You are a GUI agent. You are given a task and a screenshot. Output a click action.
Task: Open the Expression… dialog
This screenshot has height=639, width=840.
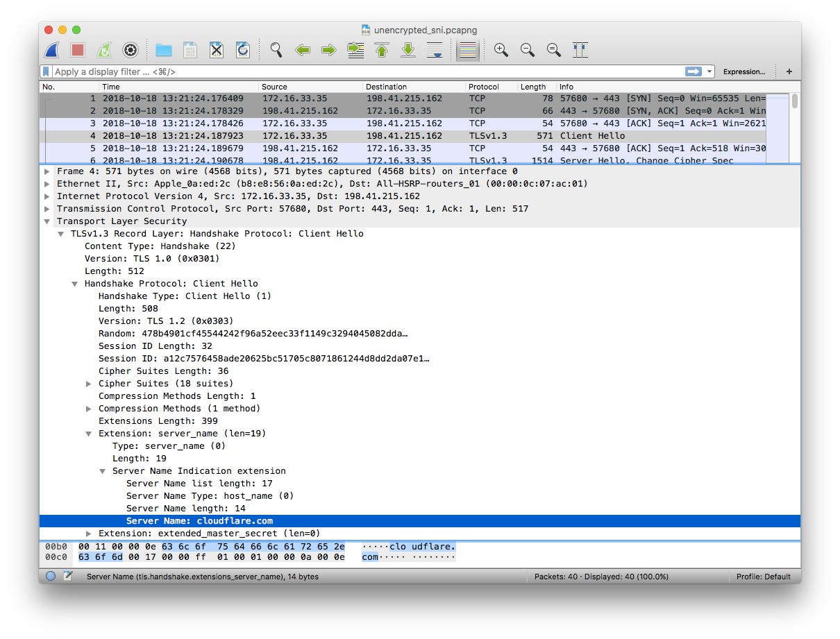click(x=744, y=71)
